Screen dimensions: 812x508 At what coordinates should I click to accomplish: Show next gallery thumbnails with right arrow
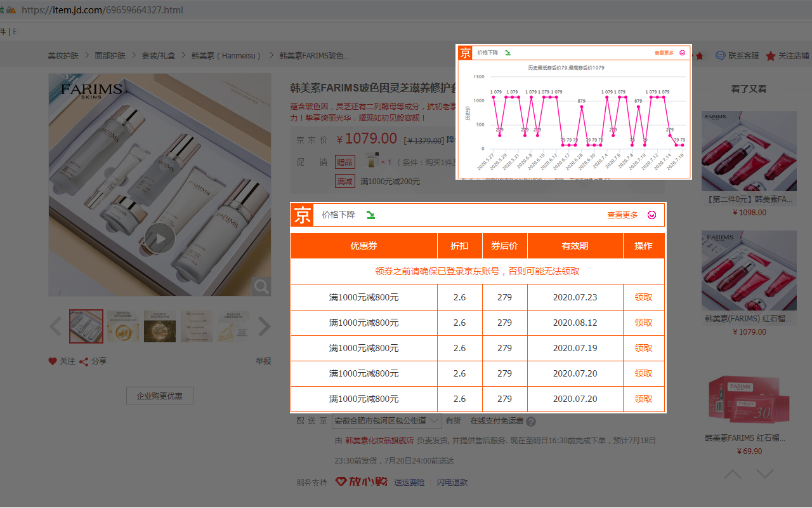[x=264, y=326]
